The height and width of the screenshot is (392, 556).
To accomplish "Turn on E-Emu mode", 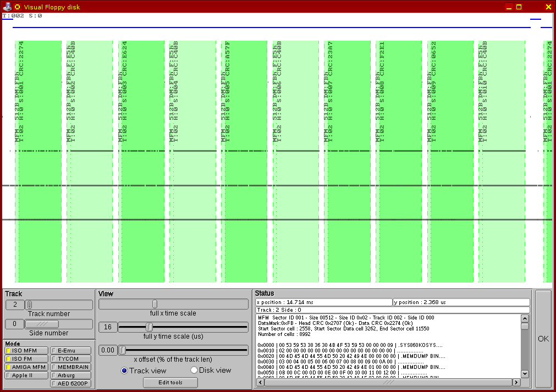I will [71, 351].
